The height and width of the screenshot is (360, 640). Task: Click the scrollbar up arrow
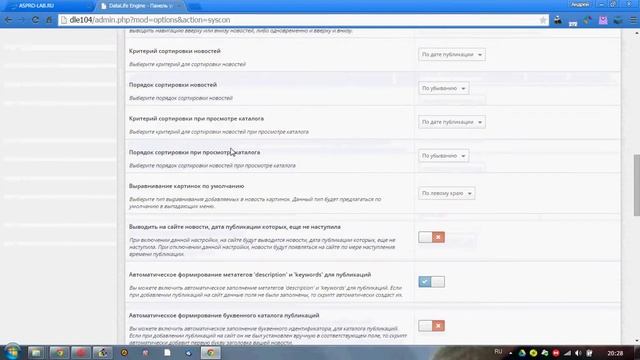coord(636,33)
